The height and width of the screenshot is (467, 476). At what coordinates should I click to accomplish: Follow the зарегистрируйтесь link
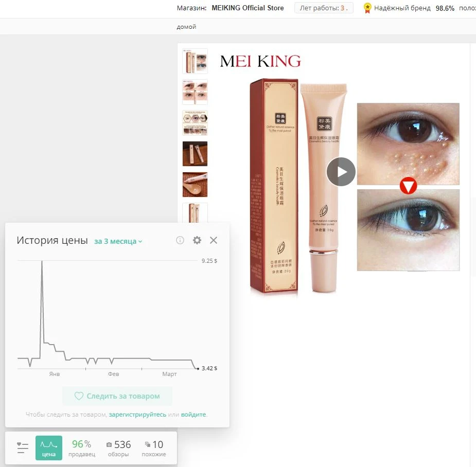(137, 415)
